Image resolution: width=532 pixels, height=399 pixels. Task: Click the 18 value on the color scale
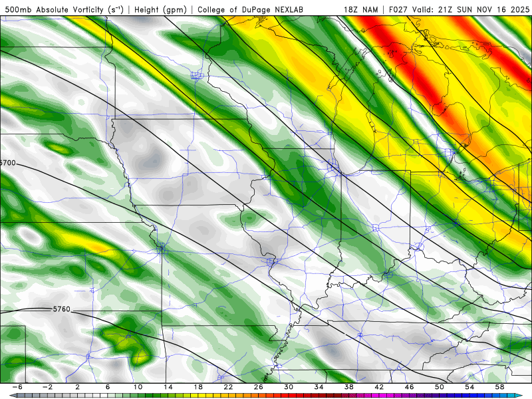tap(198, 387)
